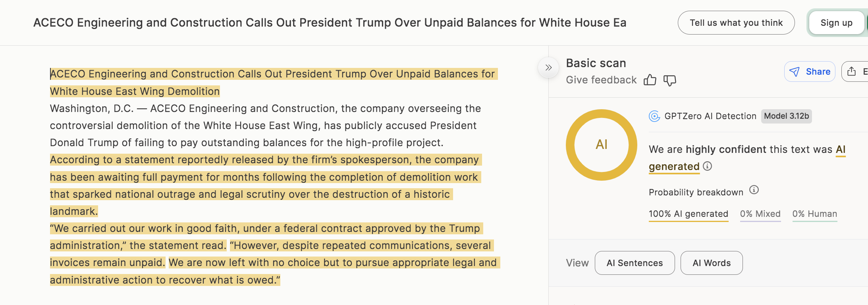Click the thumbs up feedback icon

pos(650,80)
